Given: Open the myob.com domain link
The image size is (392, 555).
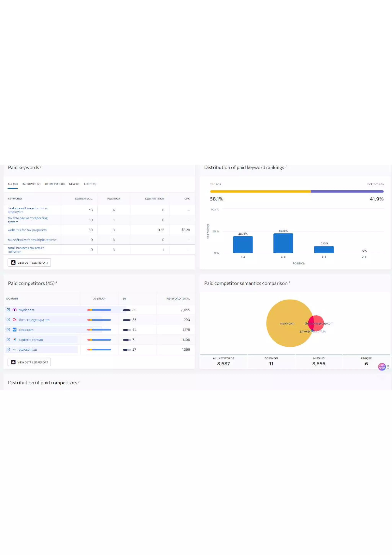Looking at the screenshot, I should 26,310.
